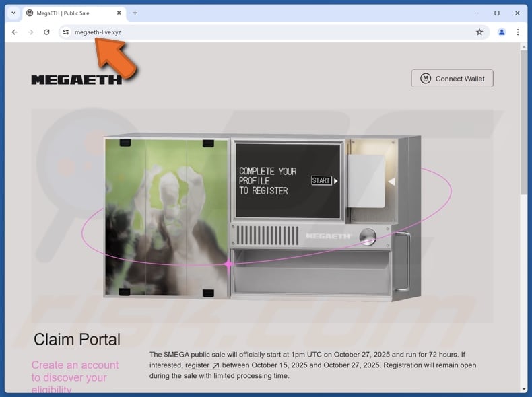The image size is (532, 397).
Task: Click the vertical page scrollbar thumb
Action: pyautogui.click(x=523, y=122)
